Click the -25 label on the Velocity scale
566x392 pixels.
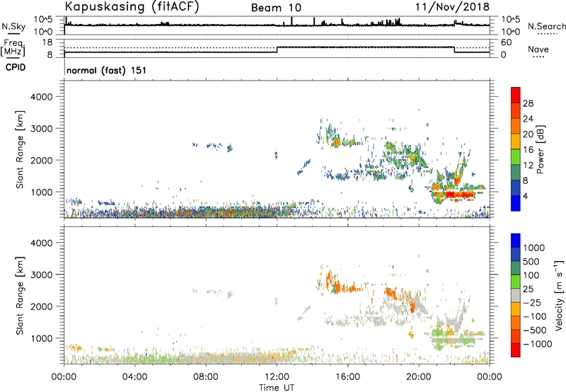pos(532,302)
